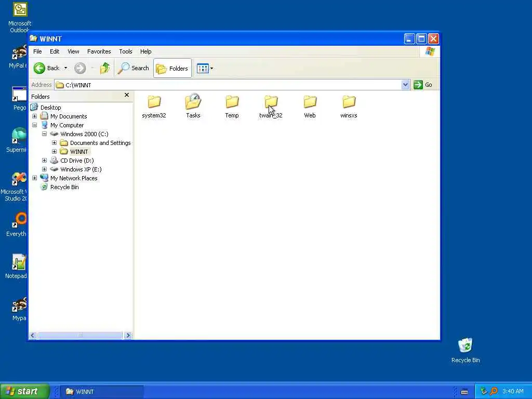
Task: Select WINNT folder in tree
Action: (x=79, y=152)
